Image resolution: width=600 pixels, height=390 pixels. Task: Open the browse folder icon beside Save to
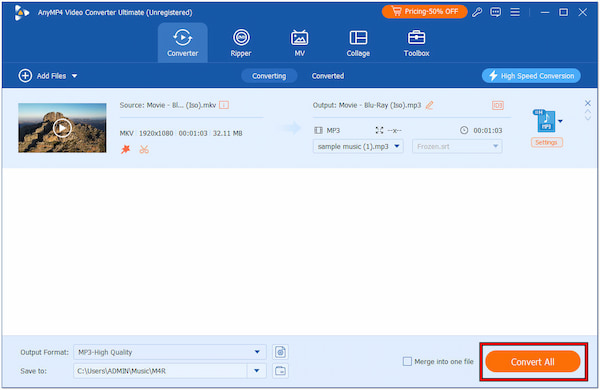pos(280,370)
